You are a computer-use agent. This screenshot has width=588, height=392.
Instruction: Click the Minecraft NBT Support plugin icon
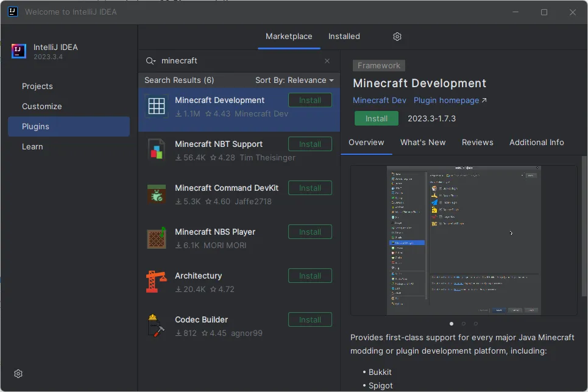(157, 150)
